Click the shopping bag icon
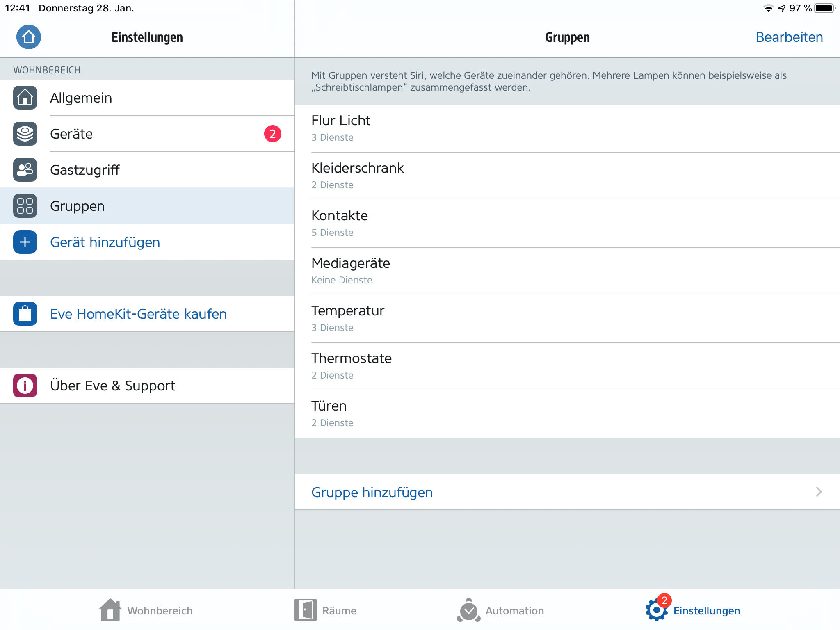 coord(25,314)
